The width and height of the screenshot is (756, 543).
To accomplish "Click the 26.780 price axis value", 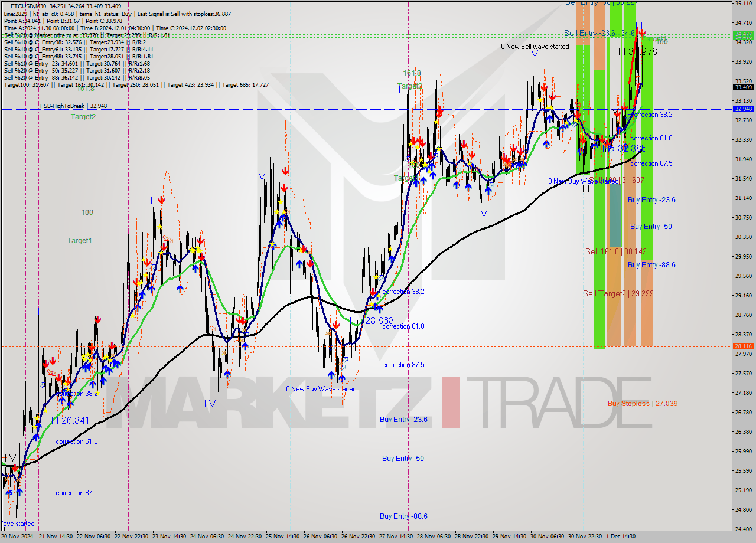I will [743, 413].
